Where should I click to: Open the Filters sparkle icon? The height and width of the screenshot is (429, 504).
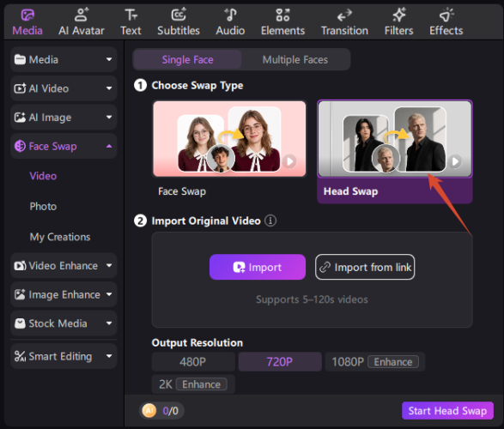(x=399, y=15)
